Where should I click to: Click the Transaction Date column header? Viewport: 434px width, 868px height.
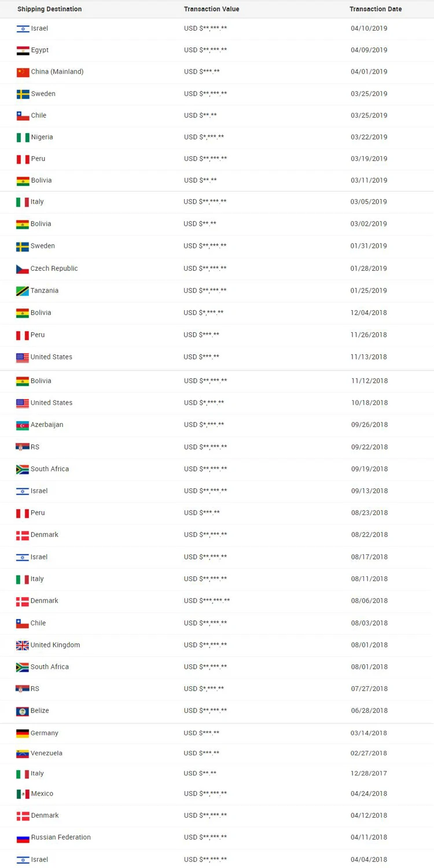pos(376,9)
